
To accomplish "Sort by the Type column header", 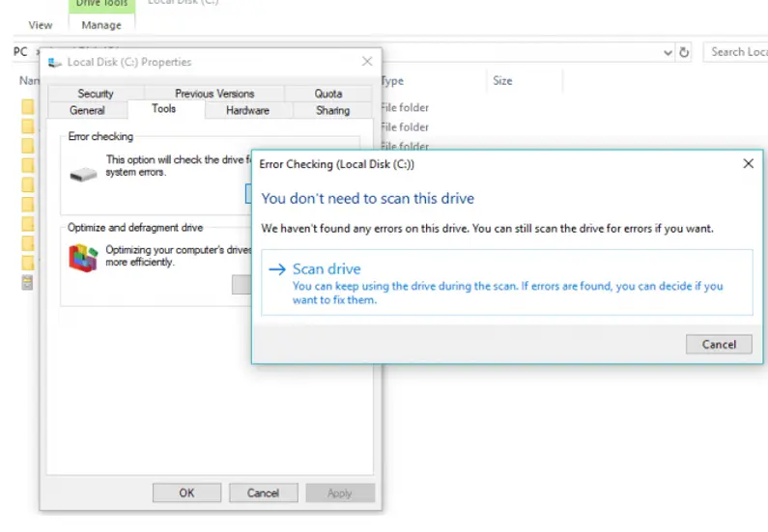I will click(x=392, y=81).
